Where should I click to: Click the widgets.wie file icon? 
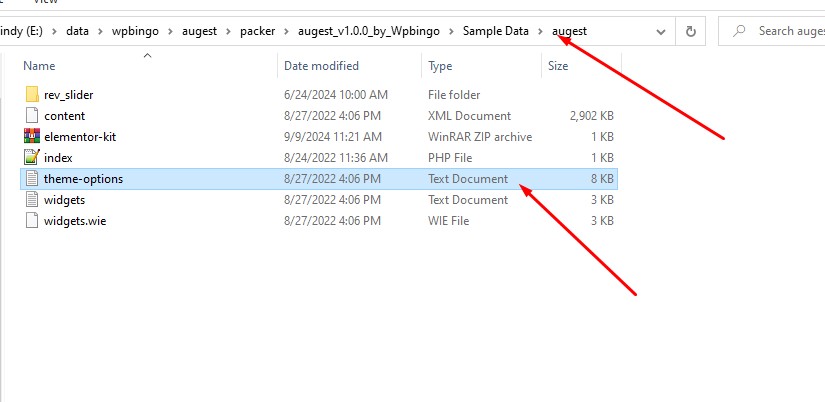31,220
